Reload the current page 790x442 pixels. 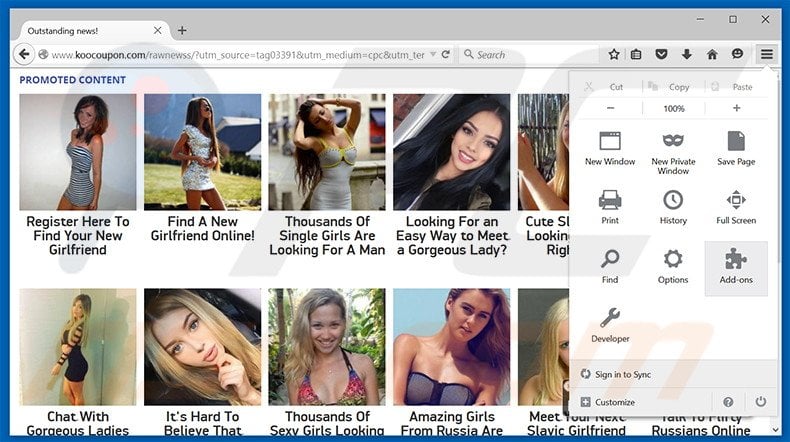(445, 54)
